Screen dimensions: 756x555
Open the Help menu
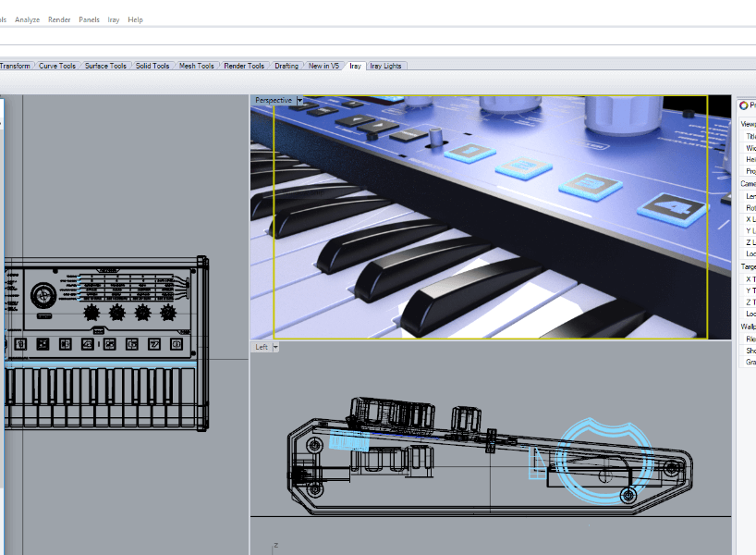pyautogui.click(x=135, y=19)
